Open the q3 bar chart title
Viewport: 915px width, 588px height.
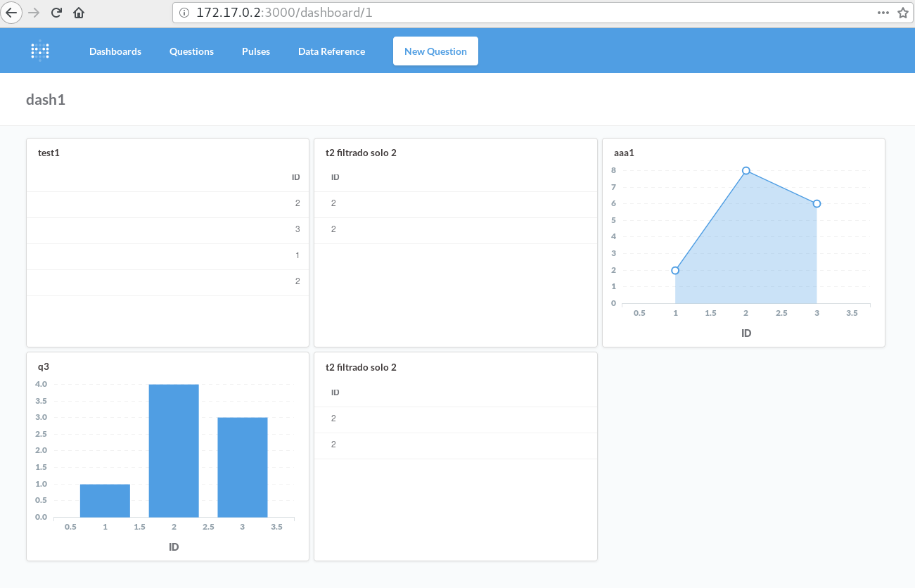(x=44, y=366)
